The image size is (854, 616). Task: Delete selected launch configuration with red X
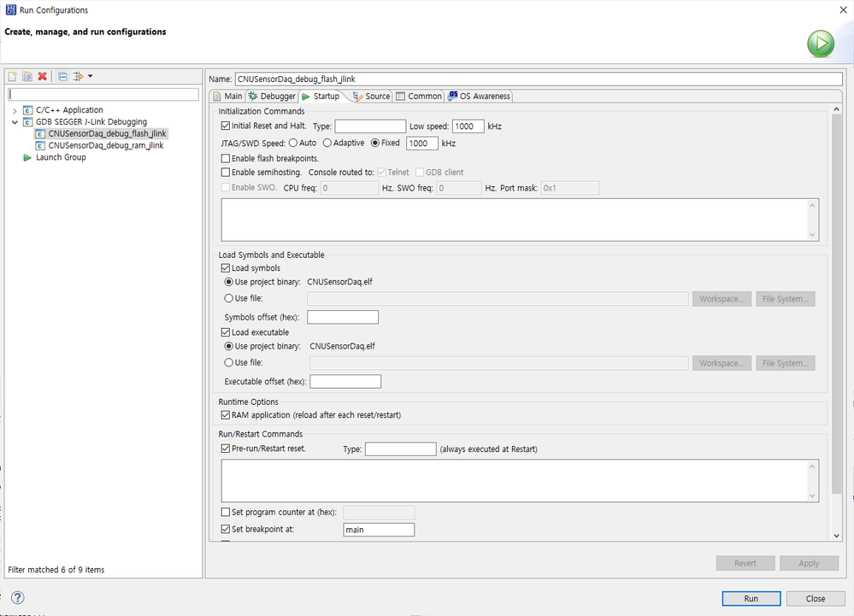tap(42, 77)
